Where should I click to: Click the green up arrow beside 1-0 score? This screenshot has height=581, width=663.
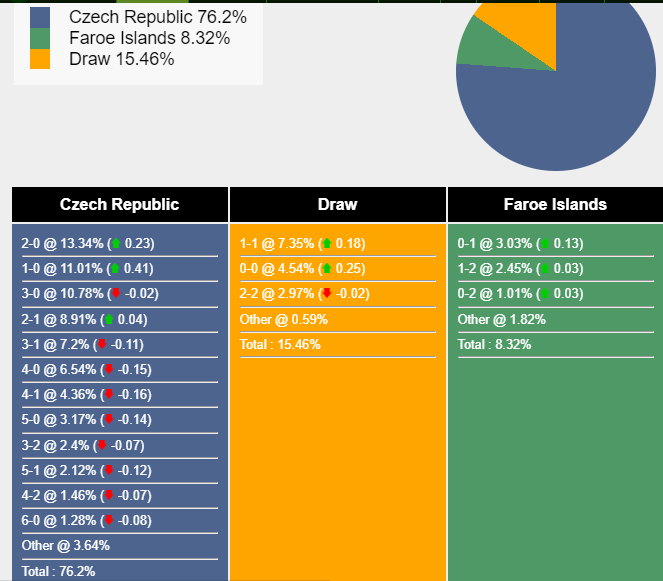[115, 268]
